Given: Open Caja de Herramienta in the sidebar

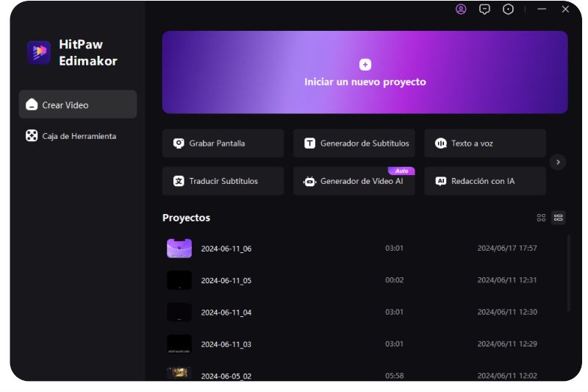Looking at the screenshot, I should click(78, 136).
